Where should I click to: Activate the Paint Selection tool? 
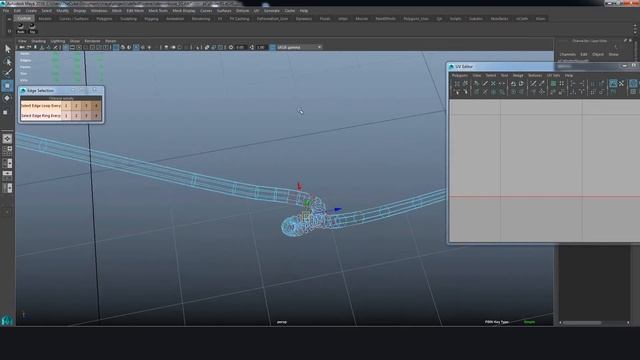pos(7,73)
